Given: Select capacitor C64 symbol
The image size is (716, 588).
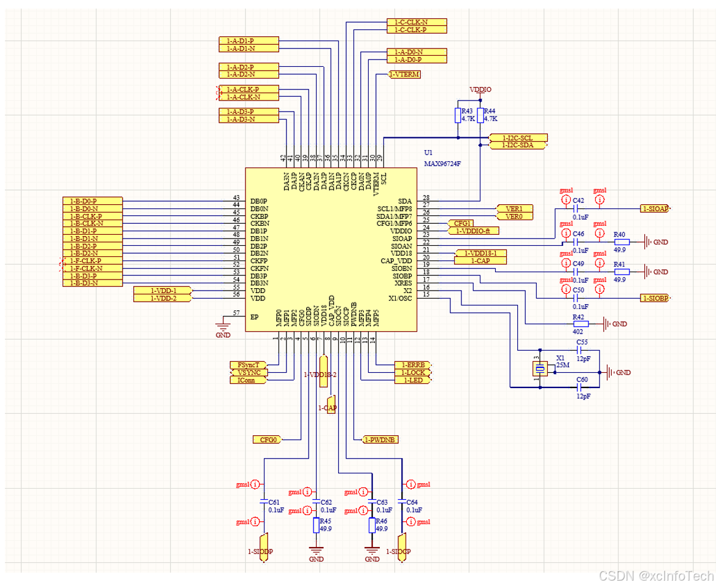Looking at the screenshot, I should click(x=402, y=502).
